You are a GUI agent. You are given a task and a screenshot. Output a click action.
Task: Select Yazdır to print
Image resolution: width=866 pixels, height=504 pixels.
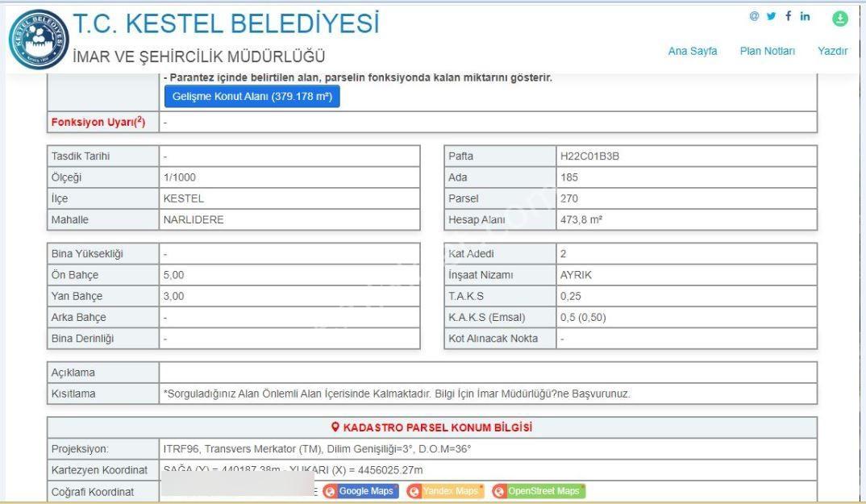832,51
